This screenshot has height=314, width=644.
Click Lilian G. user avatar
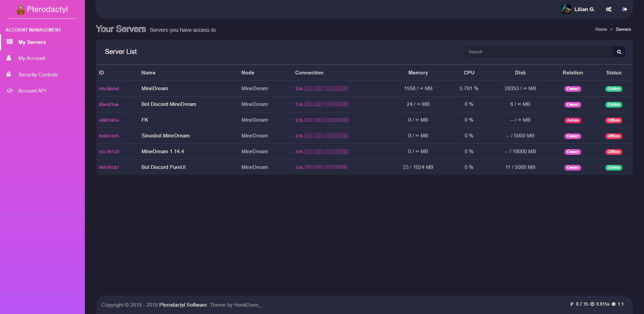566,9
